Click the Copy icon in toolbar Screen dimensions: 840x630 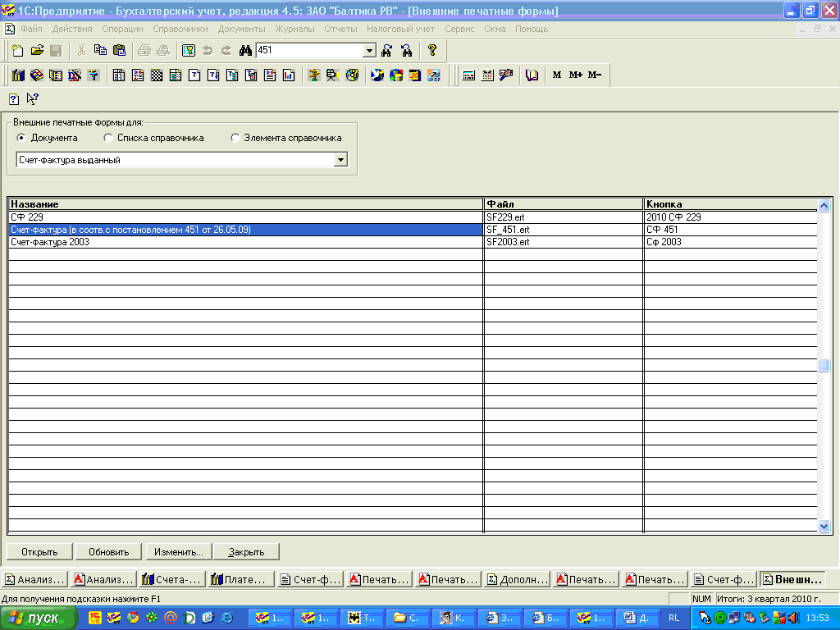[x=100, y=50]
